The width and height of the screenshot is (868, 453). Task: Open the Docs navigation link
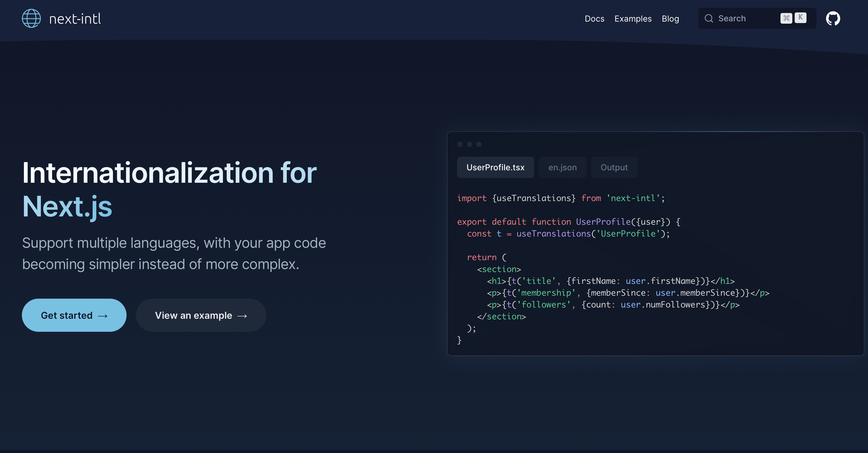pos(595,19)
